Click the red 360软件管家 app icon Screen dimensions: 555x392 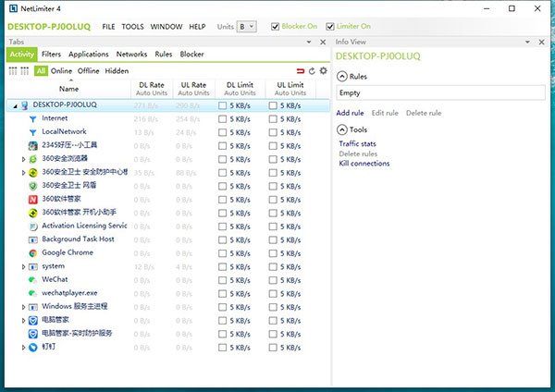[32, 199]
